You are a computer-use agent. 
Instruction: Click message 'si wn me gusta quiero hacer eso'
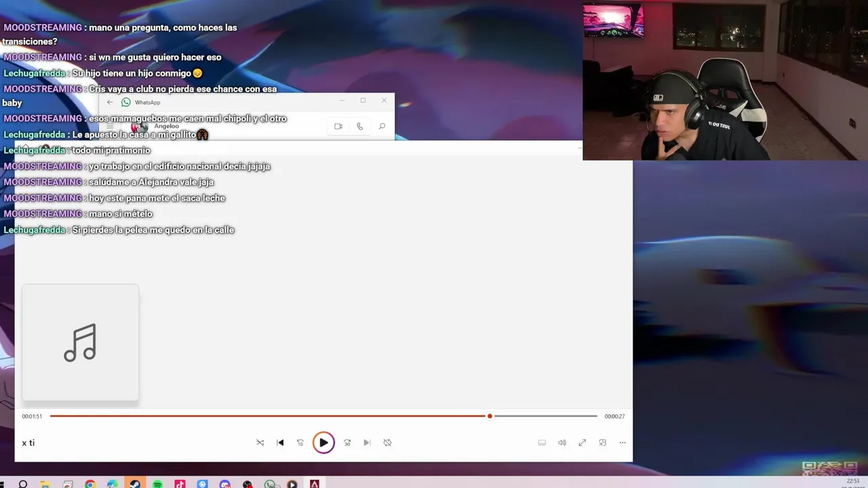tap(155, 58)
